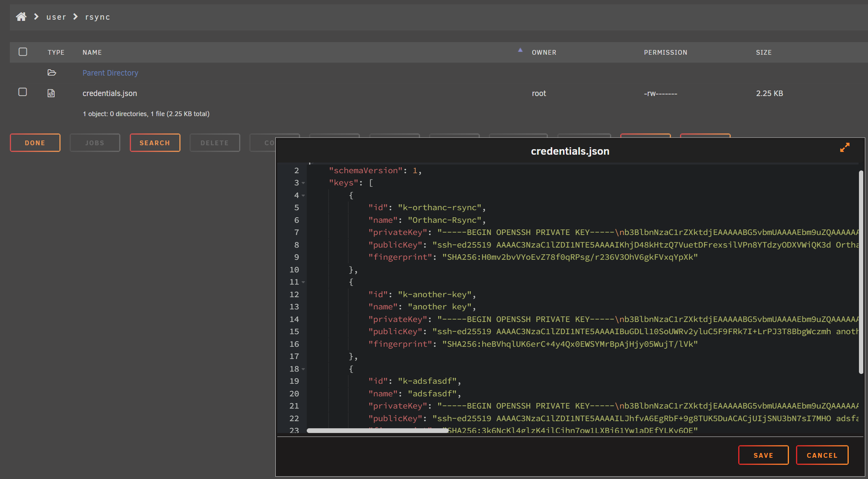Click the DELETE button

coord(215,142)
